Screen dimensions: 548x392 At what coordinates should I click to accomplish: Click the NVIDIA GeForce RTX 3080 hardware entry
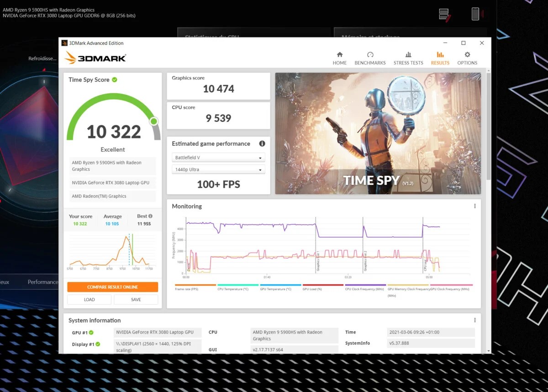(113, 183)
